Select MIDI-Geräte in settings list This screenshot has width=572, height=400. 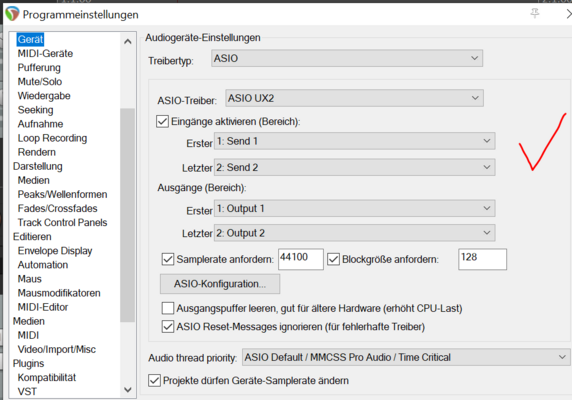(x=45, y=54)
